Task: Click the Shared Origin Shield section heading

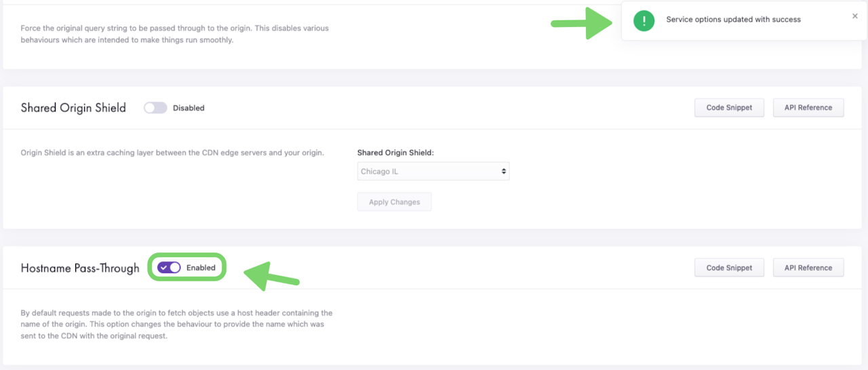Action: [73, 108]
